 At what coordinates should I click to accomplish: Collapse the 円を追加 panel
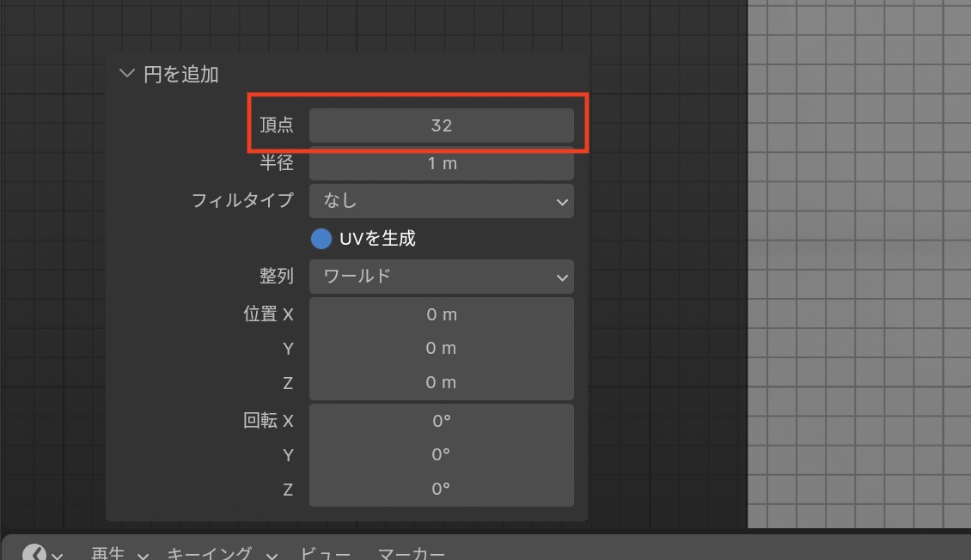pos(127,74)
